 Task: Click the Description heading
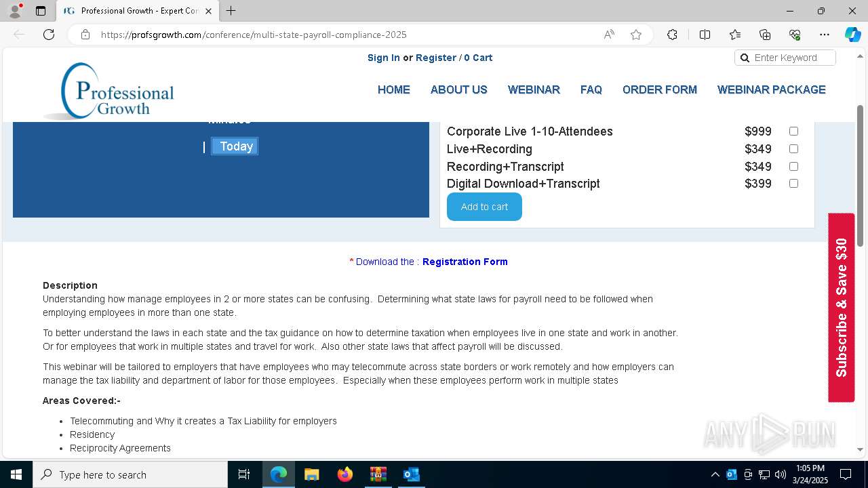point(70,285)
